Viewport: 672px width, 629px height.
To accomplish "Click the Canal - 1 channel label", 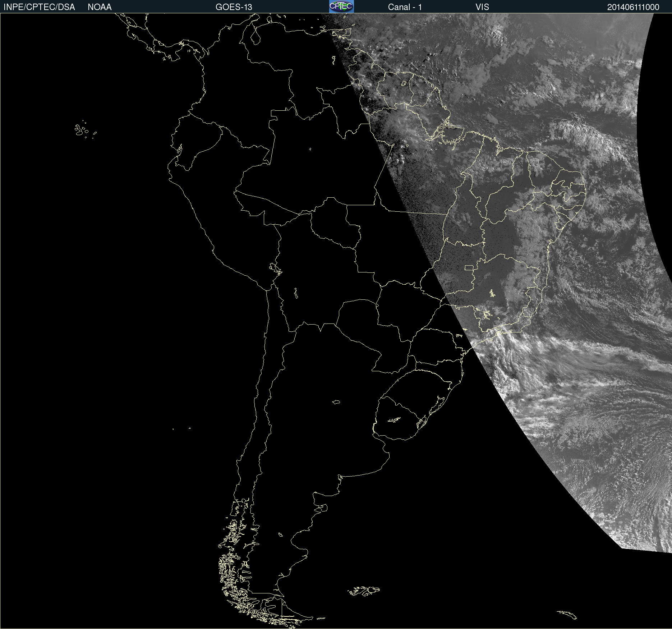I will (405, 7).
